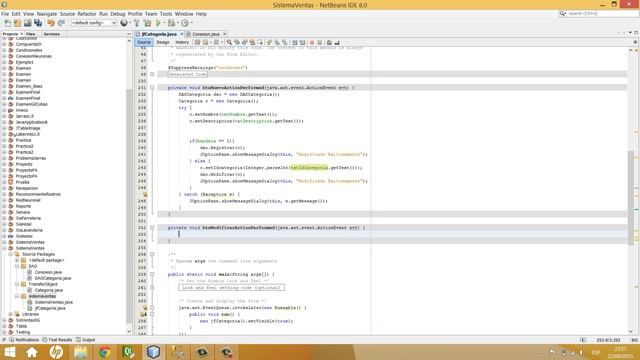Click the Open Project toolbar icon
The image size is (640, 360).
[27, 23]
